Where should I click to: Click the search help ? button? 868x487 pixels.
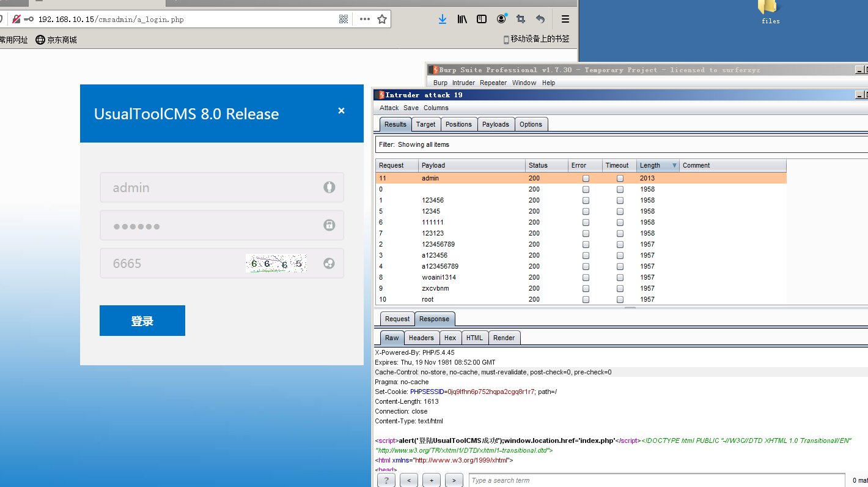click(386, 480)
